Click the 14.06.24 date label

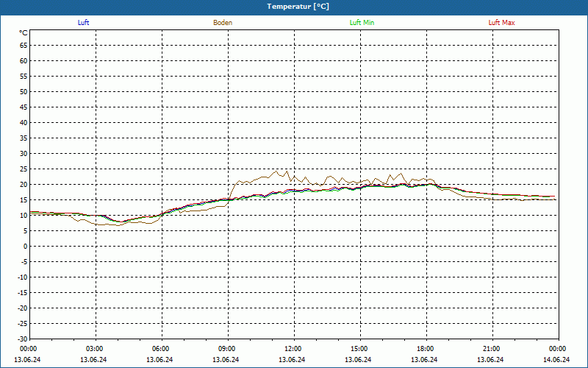556,360
